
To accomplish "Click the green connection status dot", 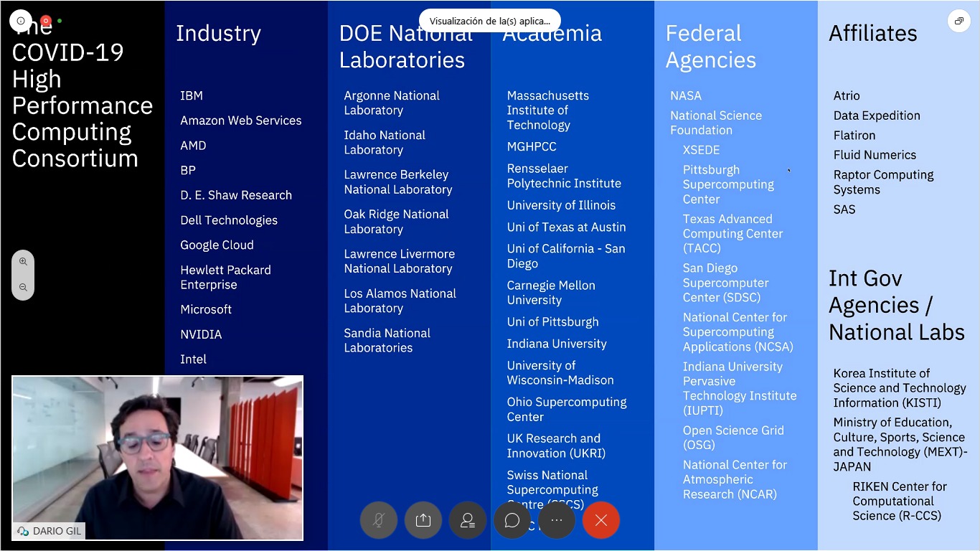I will click(60, 21).
